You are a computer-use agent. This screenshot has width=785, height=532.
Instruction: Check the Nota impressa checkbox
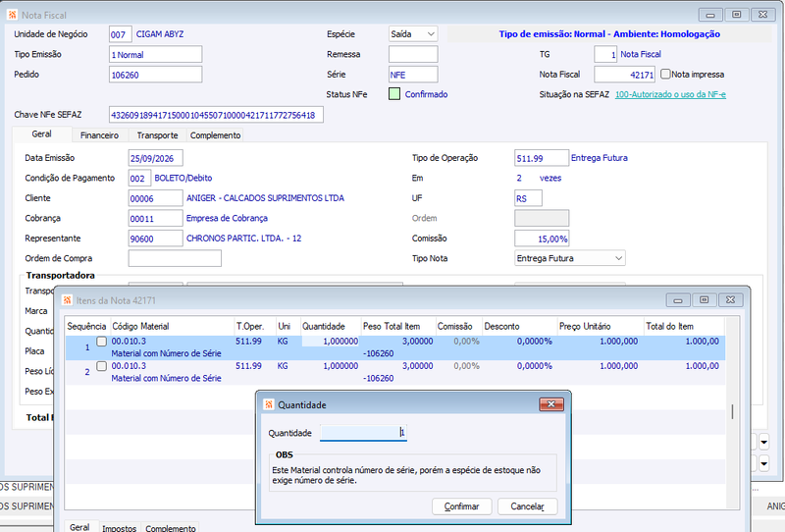pos(665,75)
